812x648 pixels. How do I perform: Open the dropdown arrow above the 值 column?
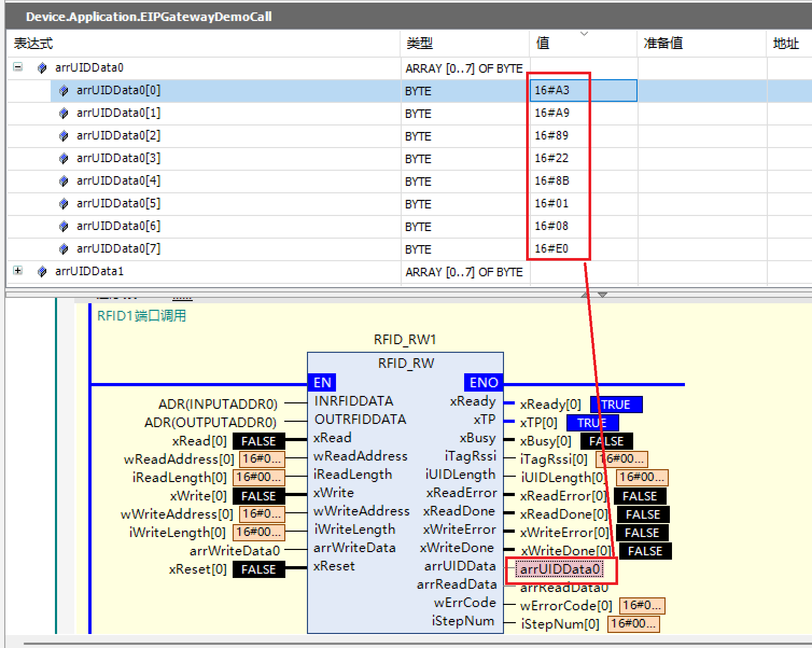[x=584, y=33]
